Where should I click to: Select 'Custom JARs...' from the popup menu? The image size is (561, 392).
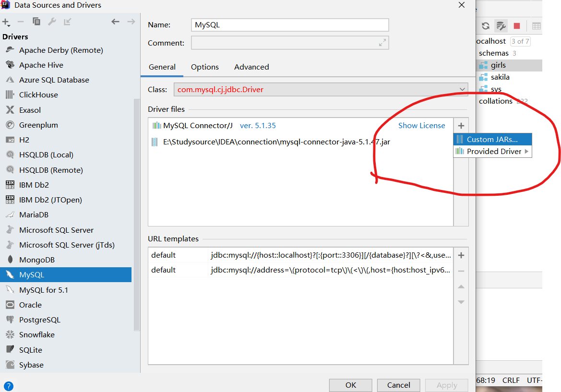click(492, 139)
